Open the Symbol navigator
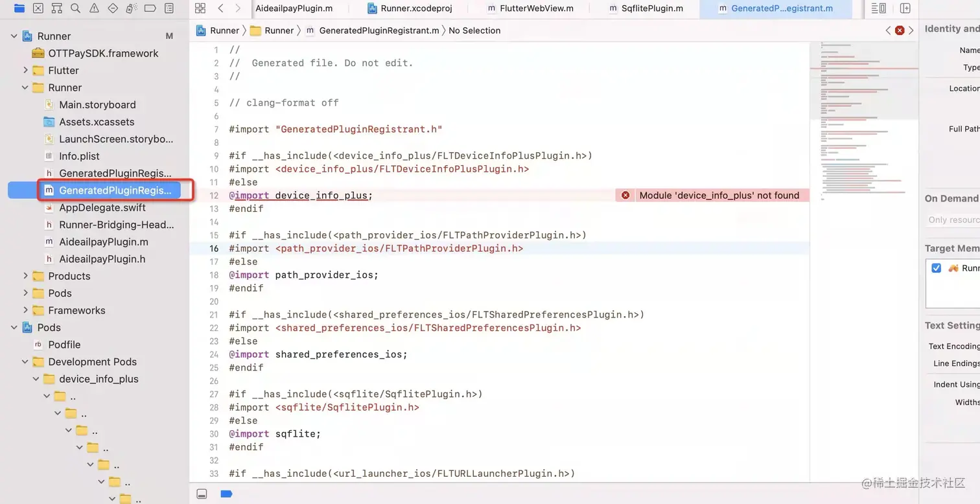This screenshot has height=504, width=980. pos(57,8)
